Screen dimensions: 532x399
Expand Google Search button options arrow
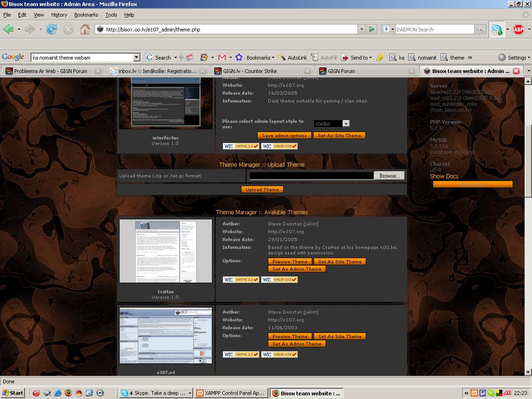(x=176, y=58)
